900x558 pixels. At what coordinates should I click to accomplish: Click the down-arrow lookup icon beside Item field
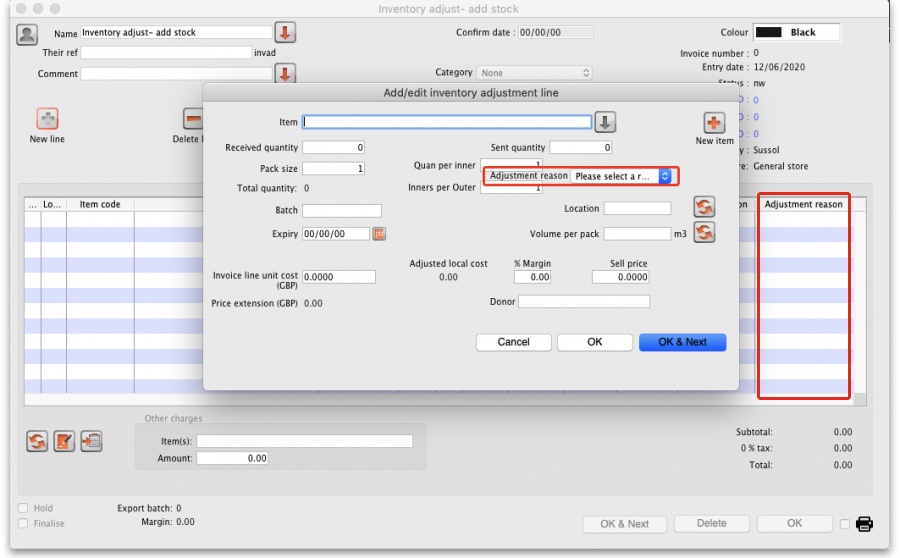pos(606,122)
